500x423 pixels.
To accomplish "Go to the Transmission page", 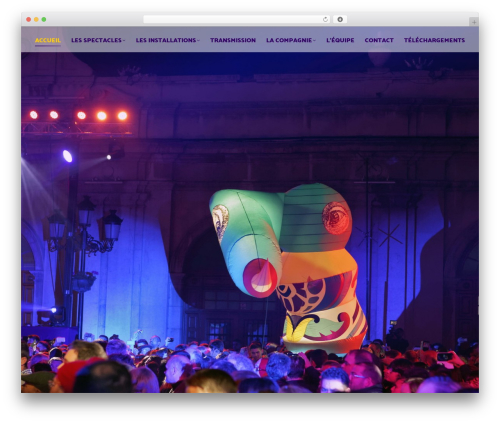I will (233, 40).
